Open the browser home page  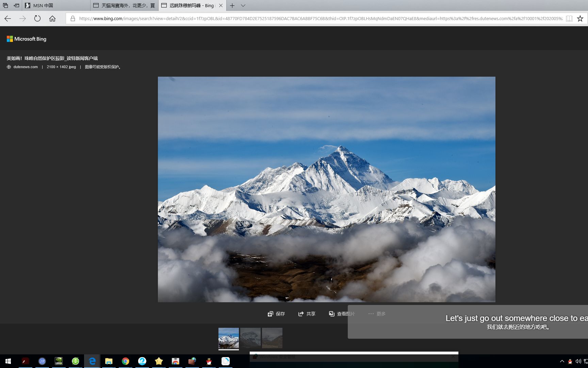52,18
